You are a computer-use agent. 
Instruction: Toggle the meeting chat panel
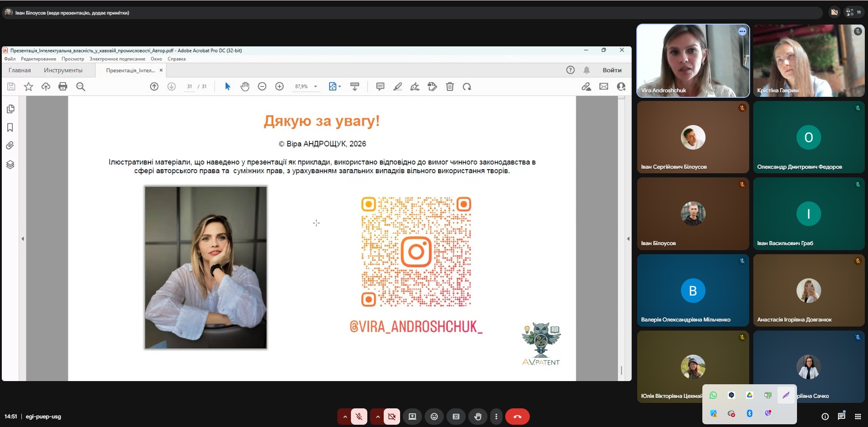pyautogui.click(x=842, y=416)
